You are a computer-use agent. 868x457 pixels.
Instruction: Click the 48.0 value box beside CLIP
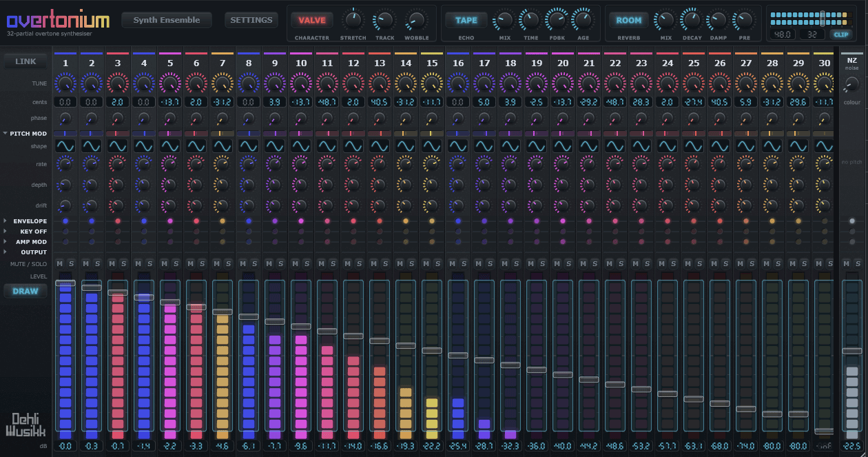tap(784, 34)
